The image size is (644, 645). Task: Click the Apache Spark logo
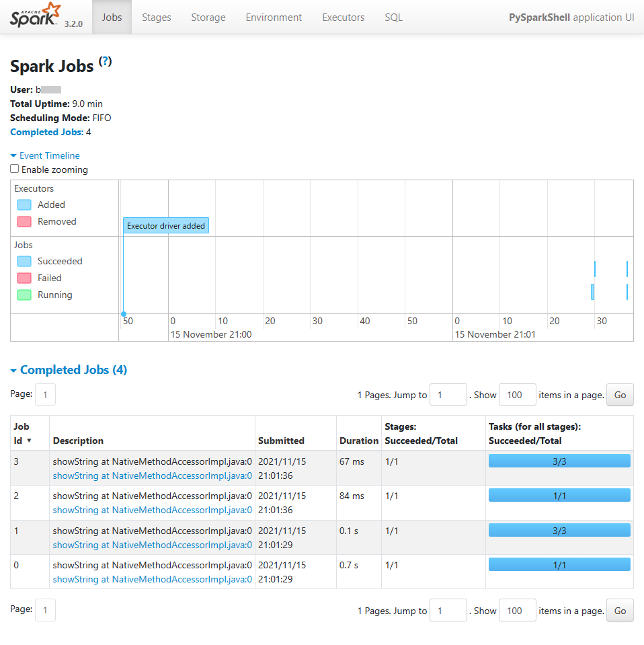click(x=31, y=15)
